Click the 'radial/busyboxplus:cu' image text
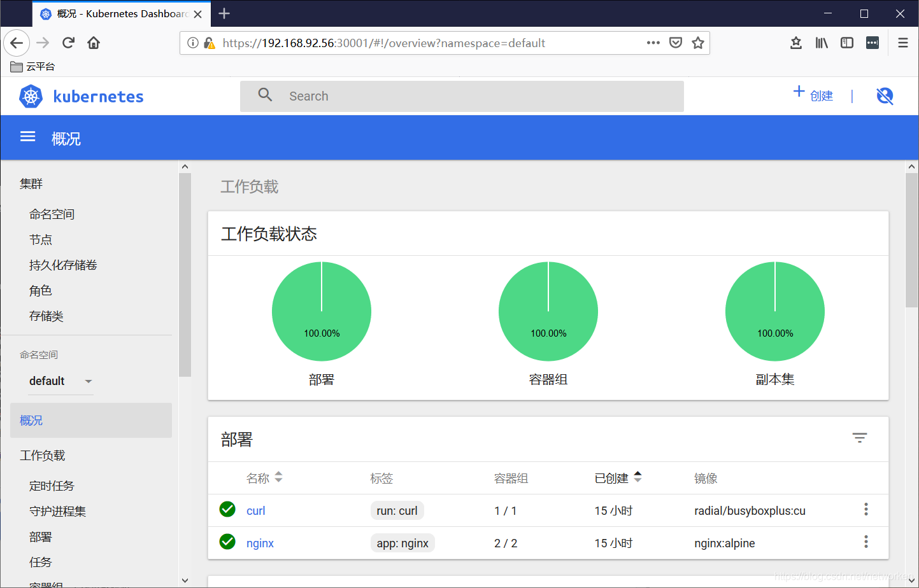The image size is (919, 588). click(x=750, y=510)
